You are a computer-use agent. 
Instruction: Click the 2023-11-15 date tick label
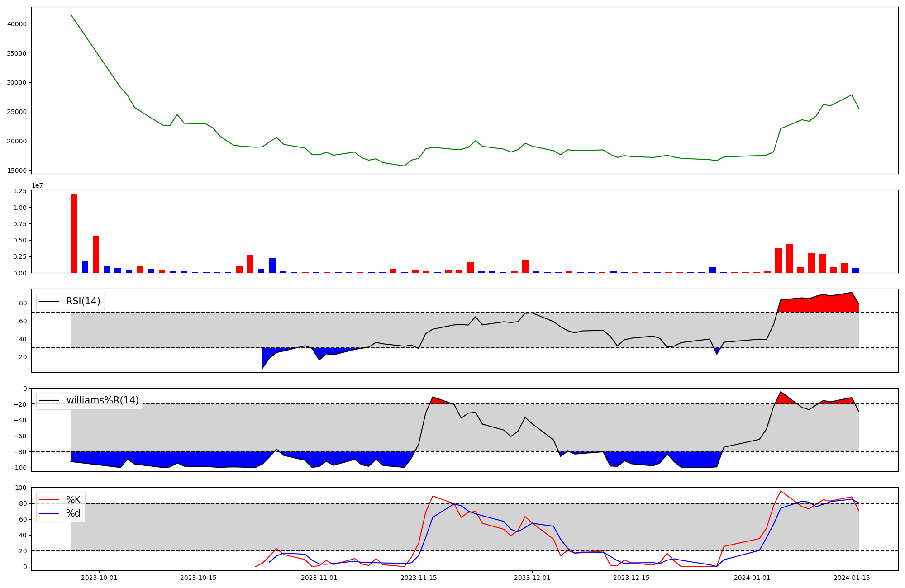[419, 578]
